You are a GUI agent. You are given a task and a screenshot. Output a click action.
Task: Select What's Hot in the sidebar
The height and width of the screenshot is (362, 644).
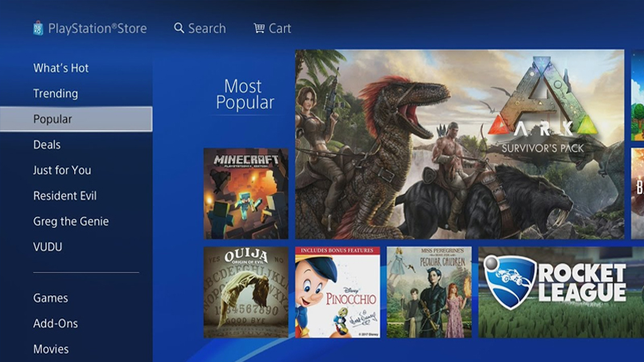(x=61, y=68)
